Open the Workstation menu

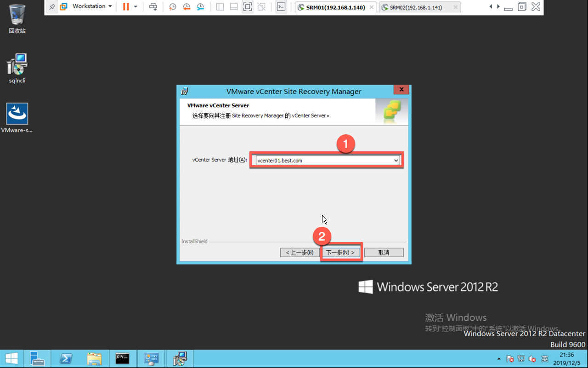tap(92, 6)
